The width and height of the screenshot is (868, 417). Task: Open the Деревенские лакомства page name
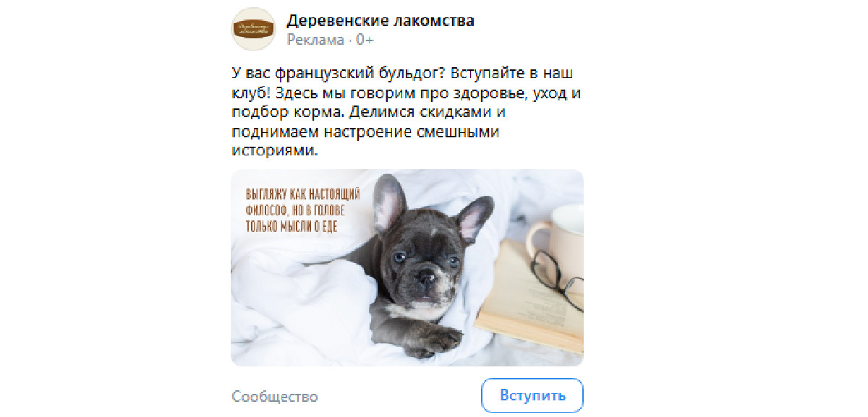[x=380, y=21]
